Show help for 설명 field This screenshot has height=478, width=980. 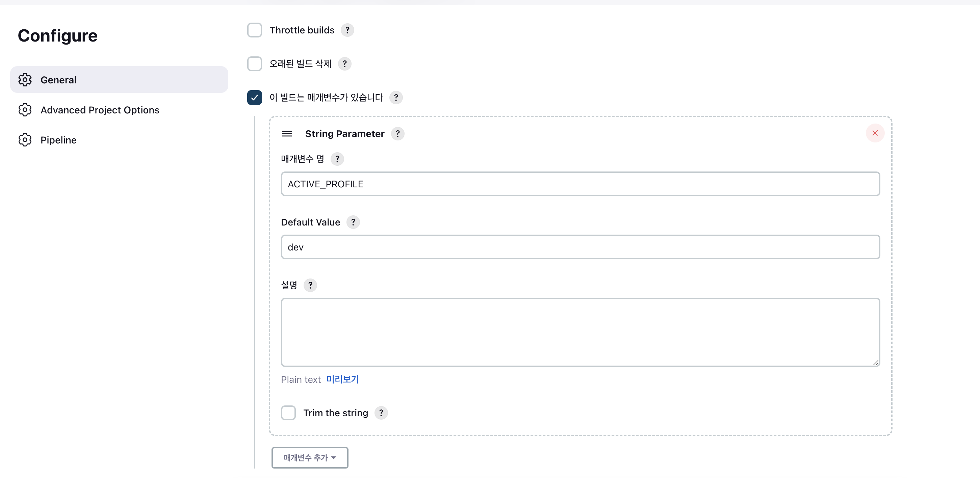click(310, 285)
